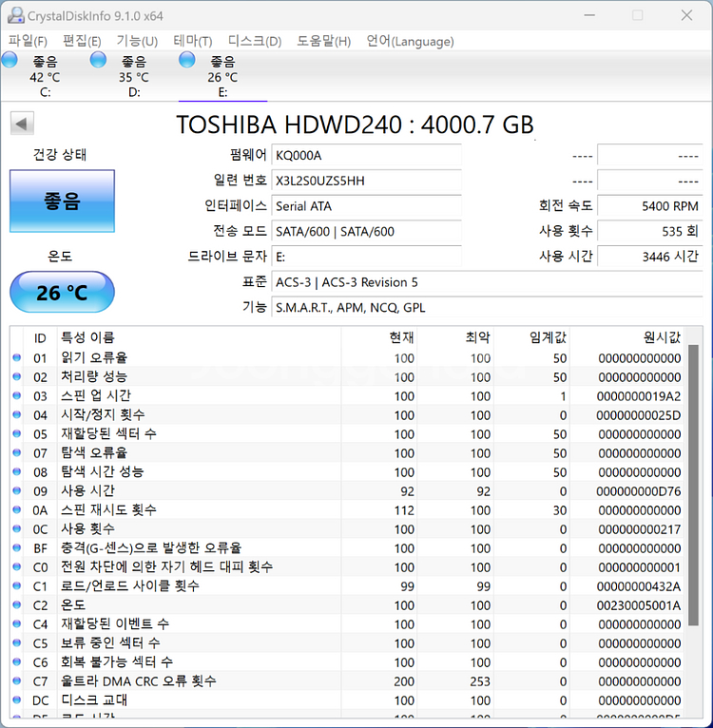
Task: Click the status dot for attribute 01
Action: pyautogui.click(x=16, y=359)
